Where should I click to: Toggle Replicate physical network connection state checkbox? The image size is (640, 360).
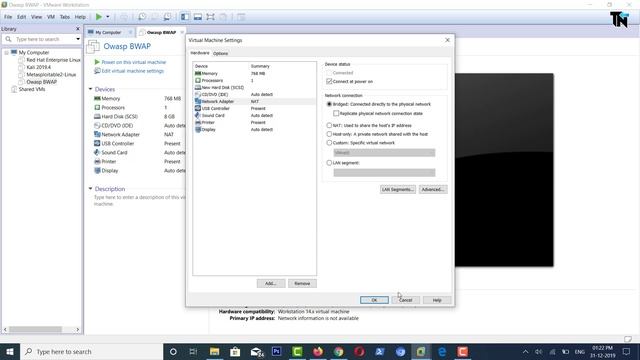point(336,113)
